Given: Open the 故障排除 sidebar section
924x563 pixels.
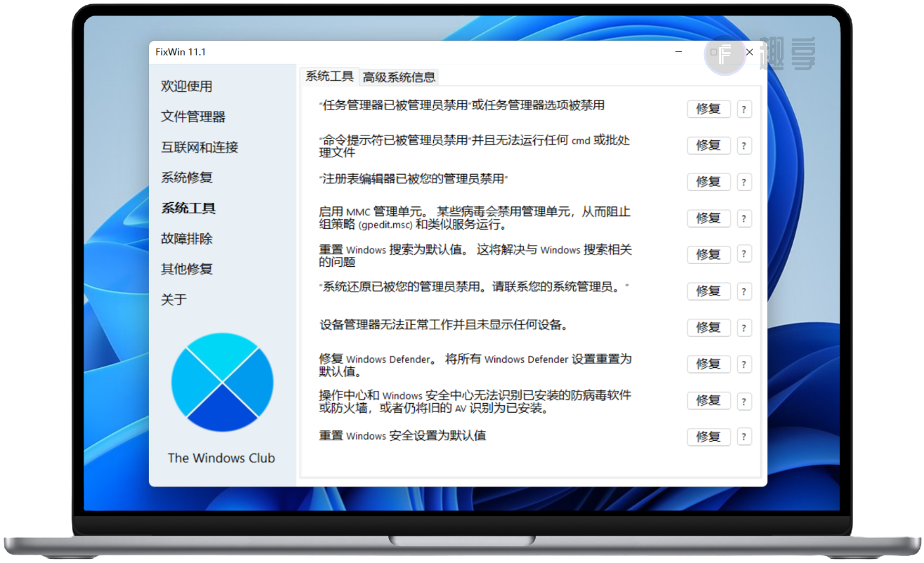Looking at the screenshot, I should click(x=187, y=239).
